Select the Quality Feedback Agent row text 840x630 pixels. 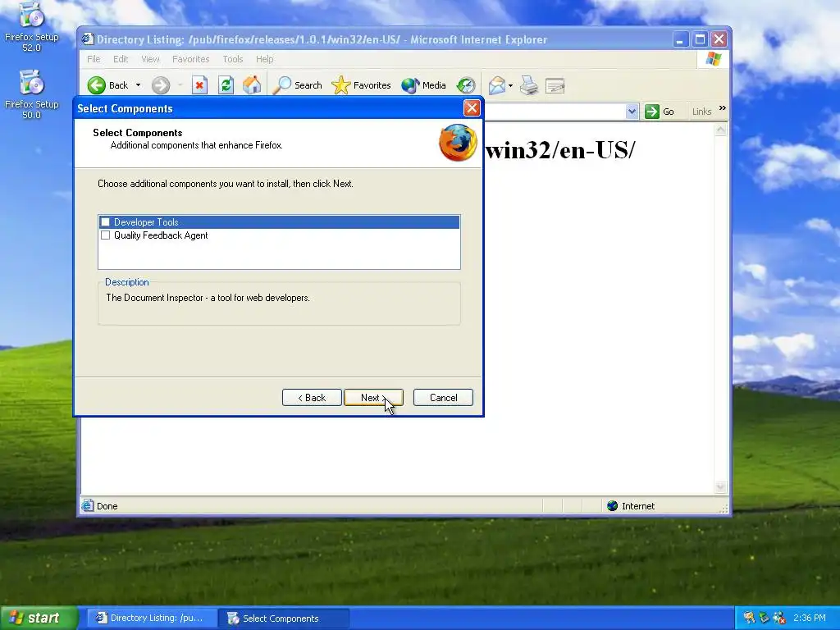[161, 235]
